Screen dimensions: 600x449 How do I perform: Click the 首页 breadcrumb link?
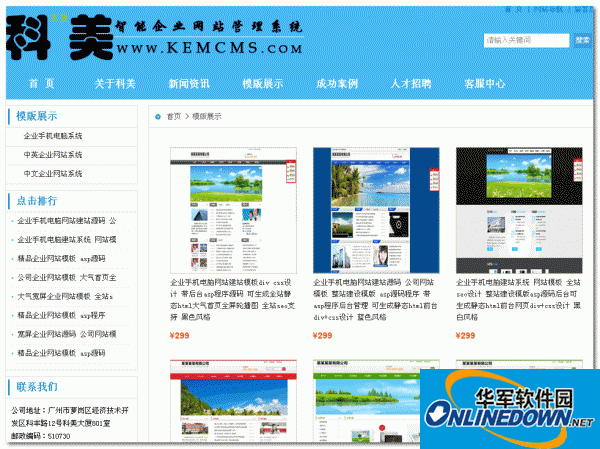point(173,116)
